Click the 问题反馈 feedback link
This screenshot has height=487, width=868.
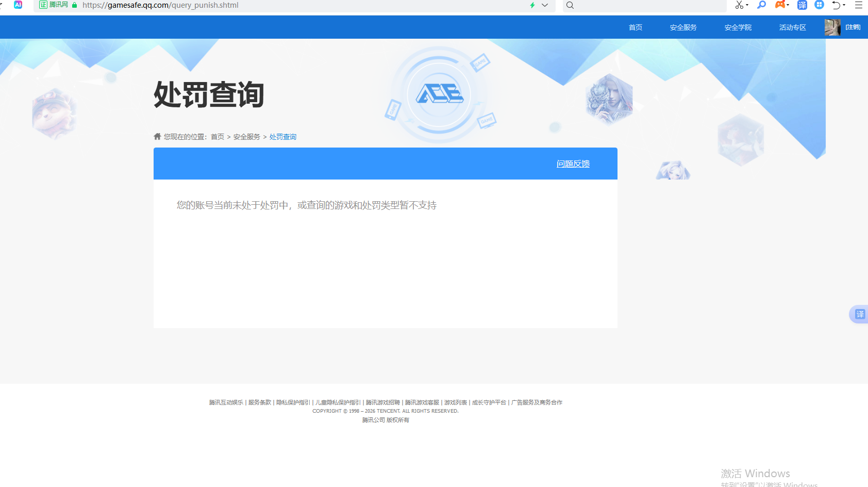[x=573, y=164]
